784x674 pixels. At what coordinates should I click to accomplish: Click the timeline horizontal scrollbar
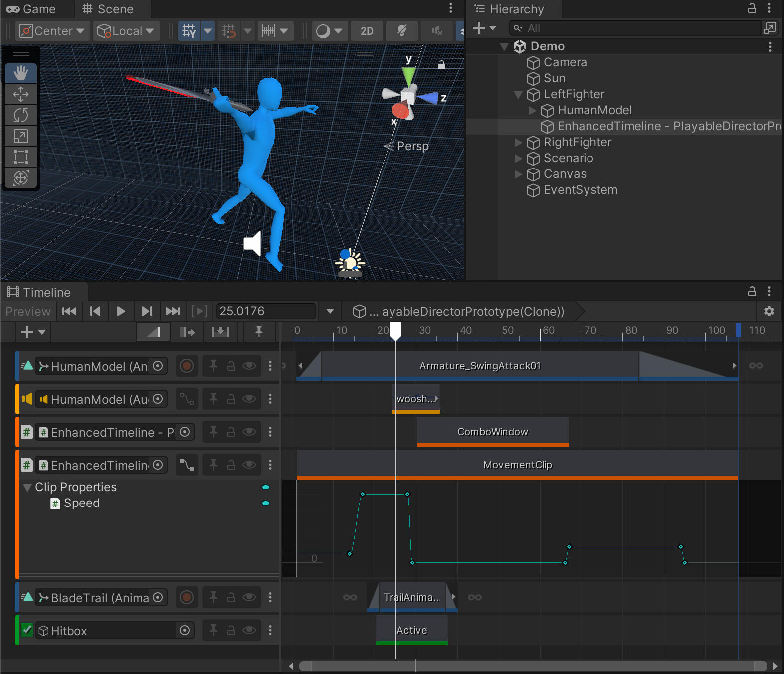point(533,666)
